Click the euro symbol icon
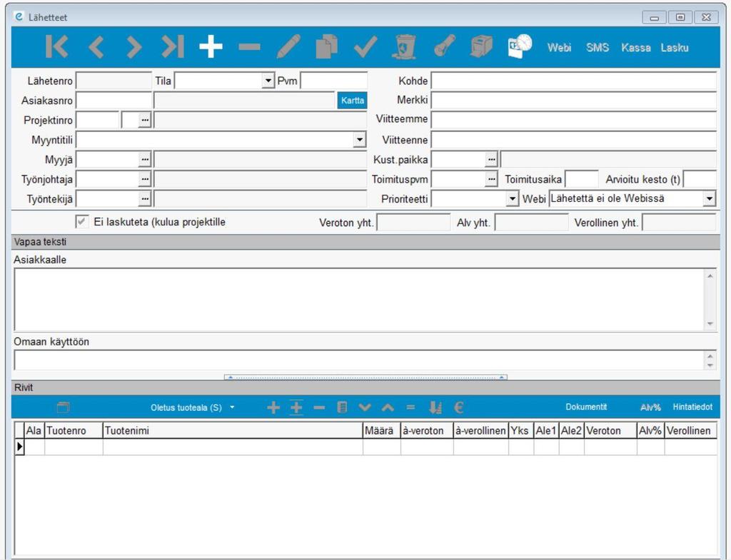 coord(459,407)
